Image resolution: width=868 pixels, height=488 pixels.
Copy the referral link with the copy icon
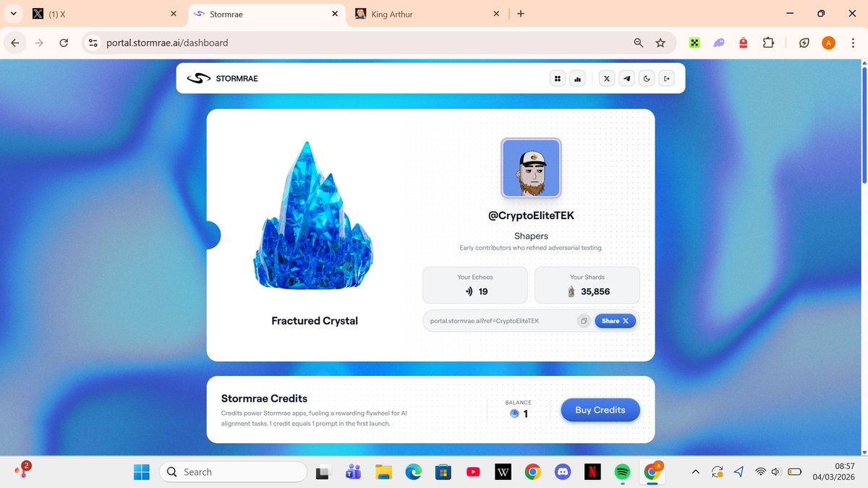point(584,321)
